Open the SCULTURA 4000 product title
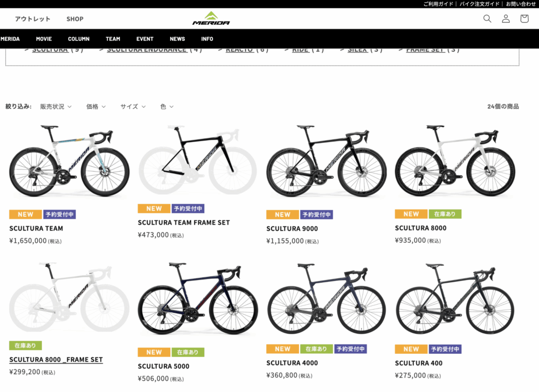Viewport: 539px width, 392px height. [292, 363]
